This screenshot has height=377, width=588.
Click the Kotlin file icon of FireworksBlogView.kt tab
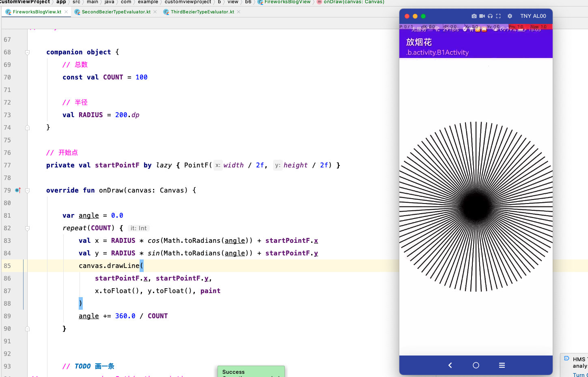pyautogui.click(x=8, y=12)
